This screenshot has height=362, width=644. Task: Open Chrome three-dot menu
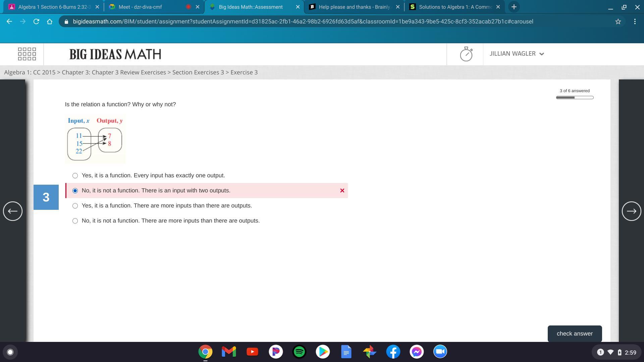tap(635, 21)
